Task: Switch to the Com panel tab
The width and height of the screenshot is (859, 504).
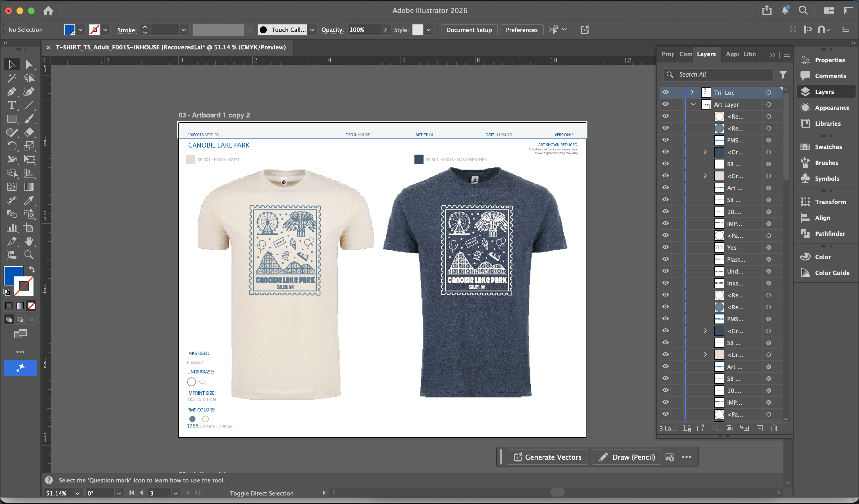Action: tap(685, 54)
